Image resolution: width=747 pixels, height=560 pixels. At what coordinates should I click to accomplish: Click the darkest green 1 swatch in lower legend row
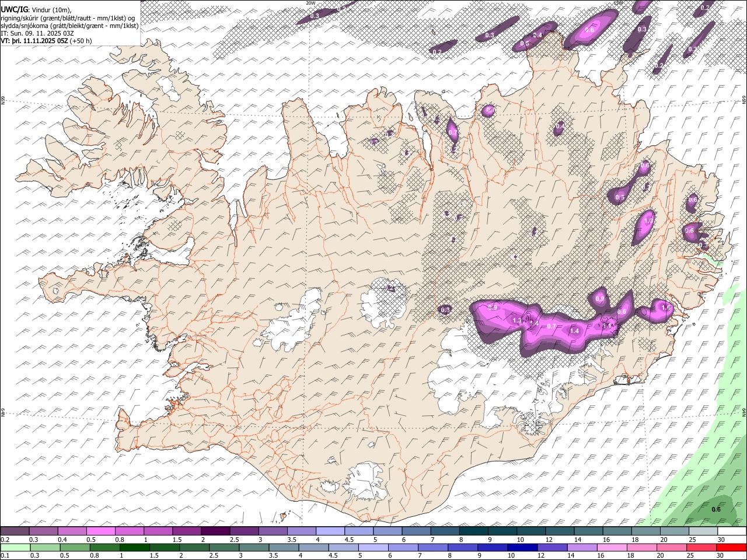(x=135, y=547)
